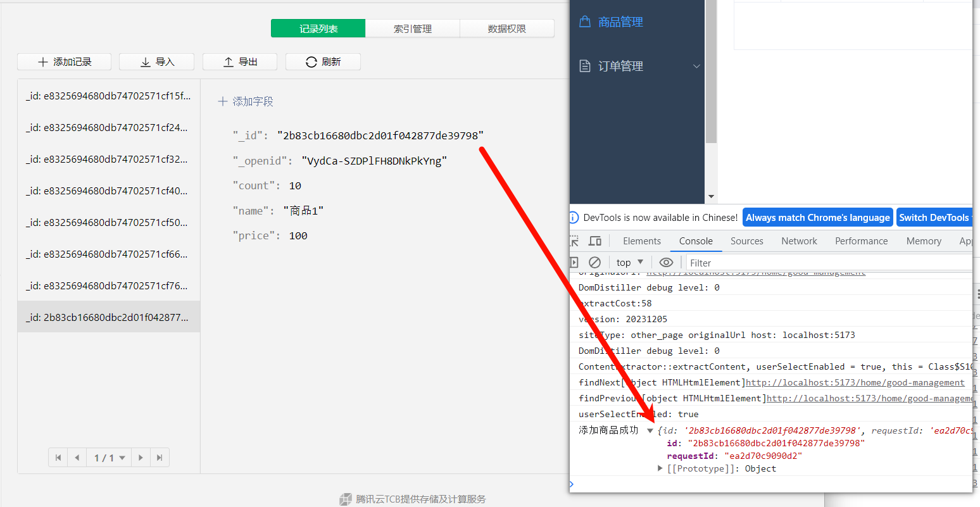Select record _id ending in cf15f...

(x=109, y=96)
